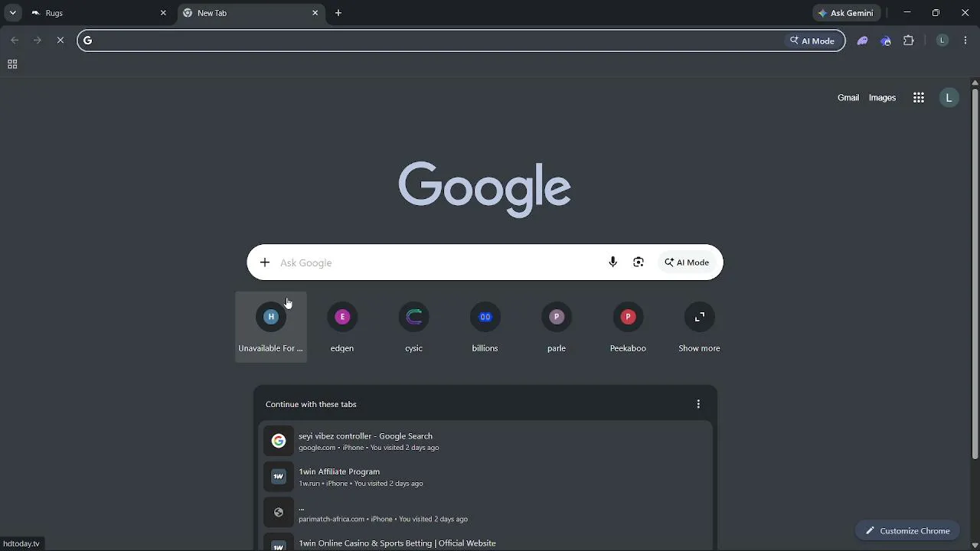Image resolution: width=980 pixels, height=551 pixels.
Task: Go forward to next page
Action: [x=37, y=41]
